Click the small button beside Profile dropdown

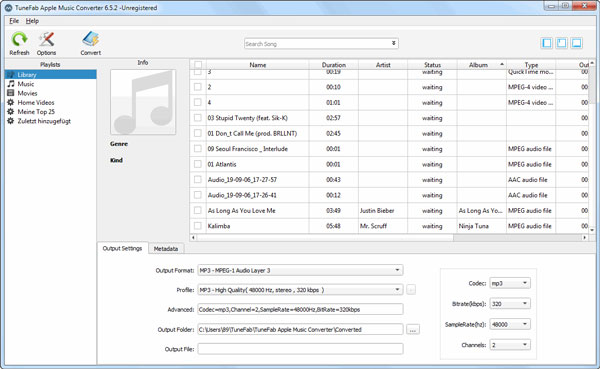(x=411, y=290)
